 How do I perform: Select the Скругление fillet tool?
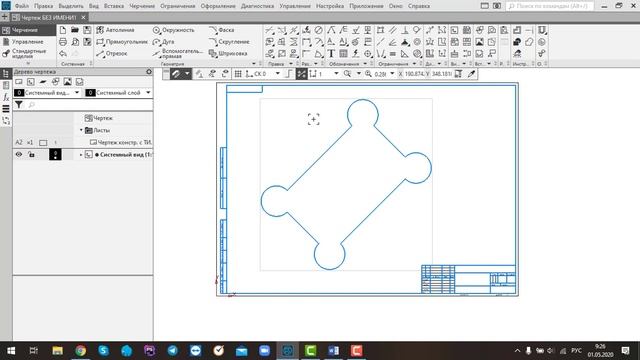tap(229, 42)
